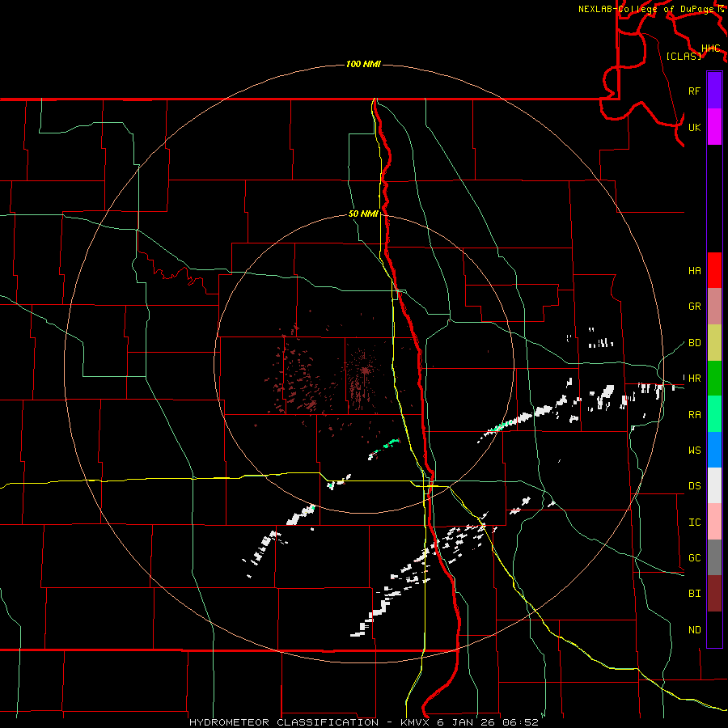Click the dense biological echo cluster at radar center
728x728 pixels.
click(x=365, y=370)
